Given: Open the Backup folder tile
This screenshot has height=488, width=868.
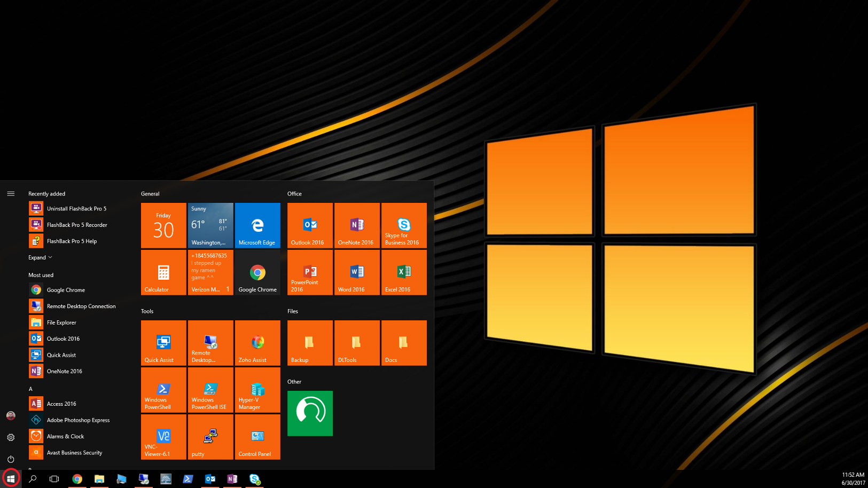Looking at the screenshot, I should pyautogui.click(x=310, y=343).
